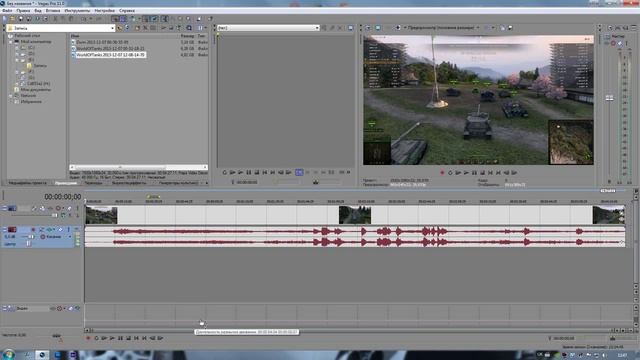Expand the Мой компьютер tree node

tap(11, 42)
